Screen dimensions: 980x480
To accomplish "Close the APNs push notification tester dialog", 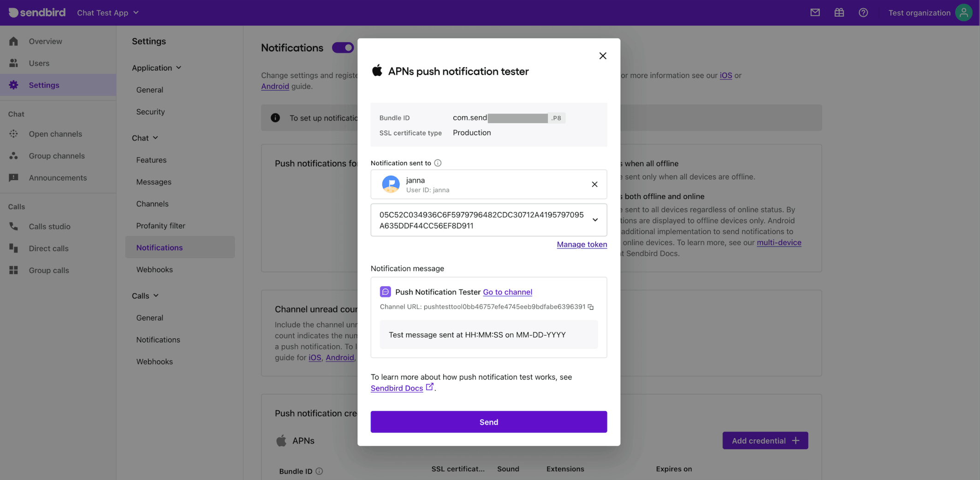I will [x=602, y=56].
